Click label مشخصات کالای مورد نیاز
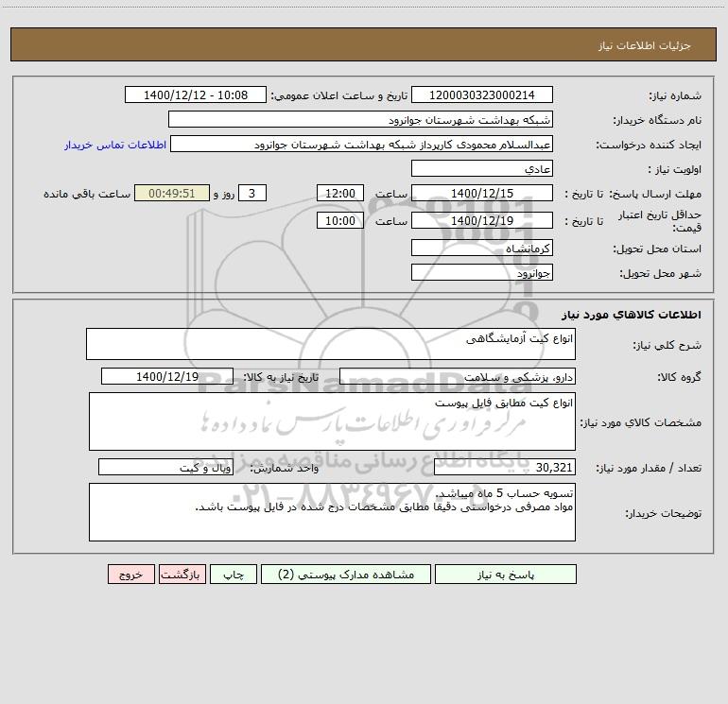The image size is (728, 704). point(641,422)
